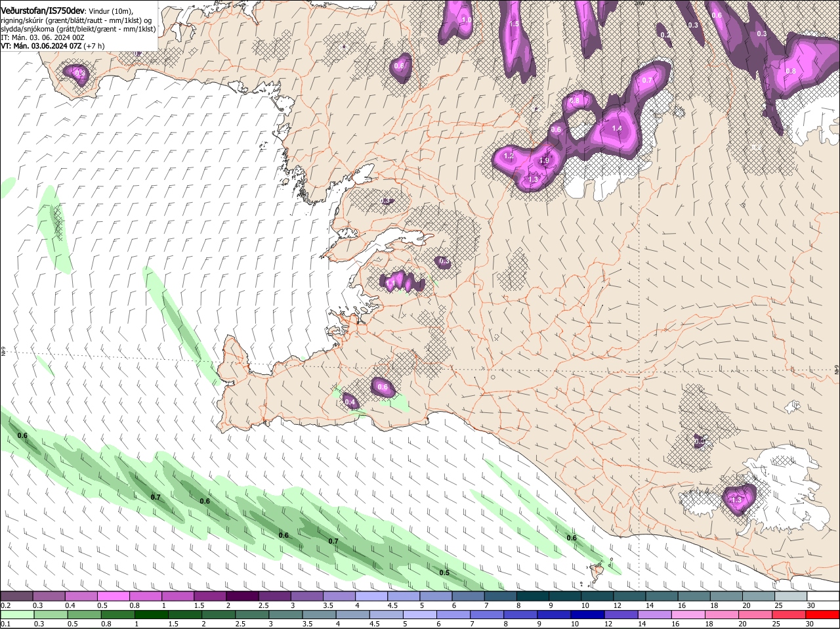840x629 pixels.
Task: Click the 1.4 snowfall value in the large blob
Action: (617, 129)
